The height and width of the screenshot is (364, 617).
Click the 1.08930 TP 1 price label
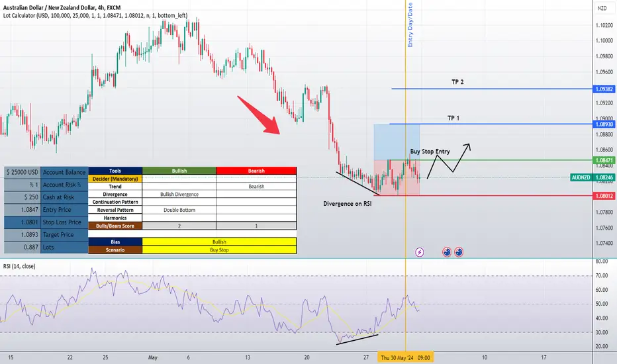pos(604,124)
